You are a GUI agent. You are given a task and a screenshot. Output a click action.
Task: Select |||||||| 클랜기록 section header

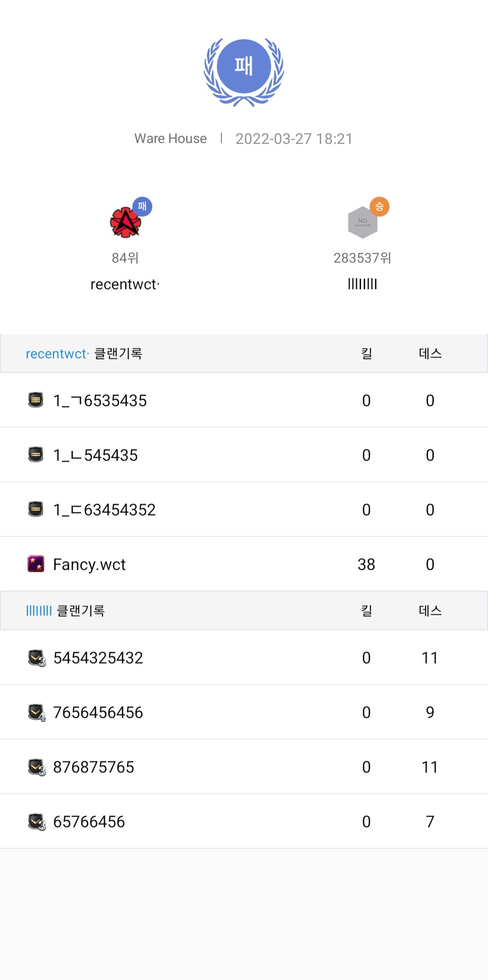point(244,611)
